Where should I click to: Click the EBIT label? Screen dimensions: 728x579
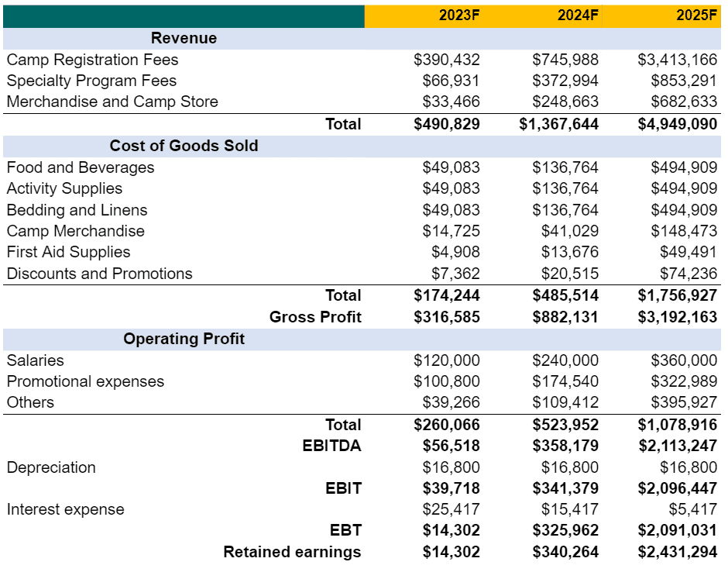[x=343, y=488]
